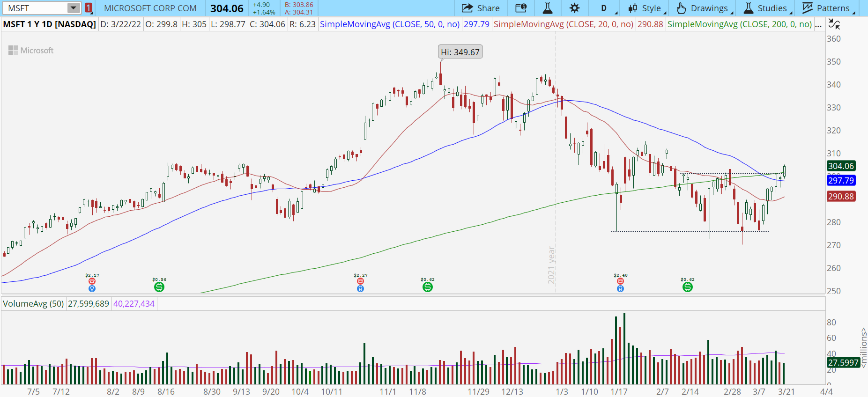Open the flask tool beside the gear
This screenshot has width=868, height=397.
coord(547,8)
